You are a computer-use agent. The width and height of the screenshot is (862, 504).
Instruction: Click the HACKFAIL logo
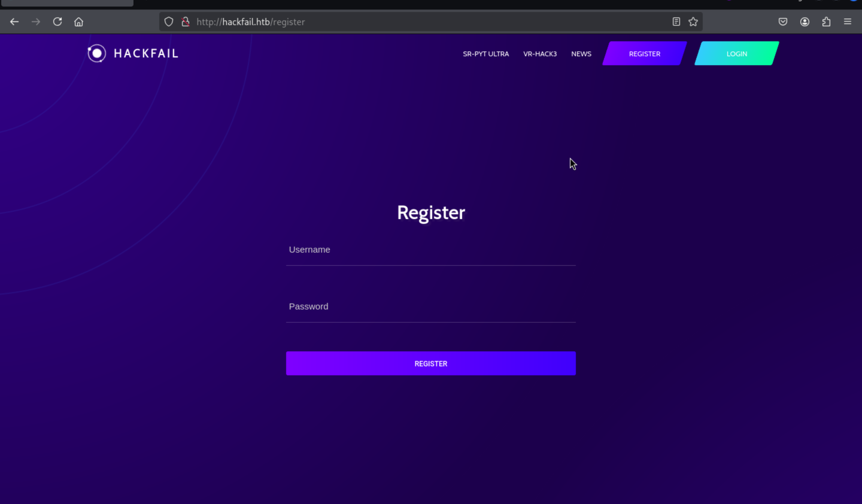click(133, 53)
